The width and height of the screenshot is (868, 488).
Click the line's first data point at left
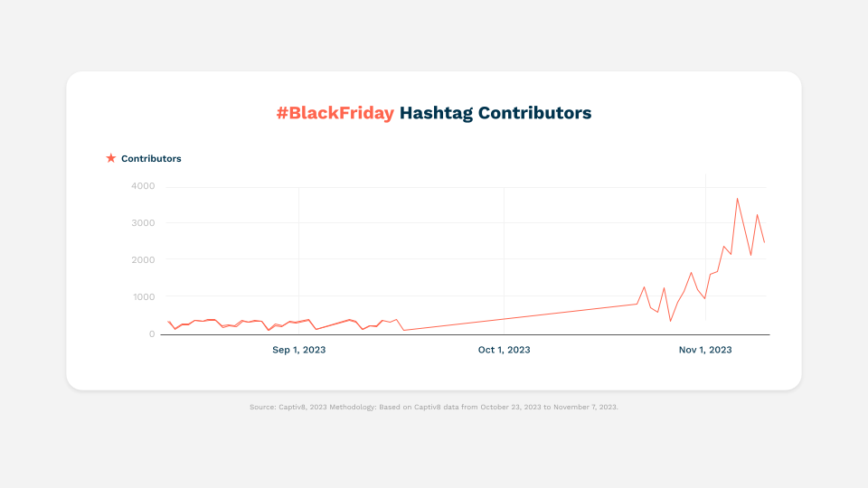click(x=168, y=322)
